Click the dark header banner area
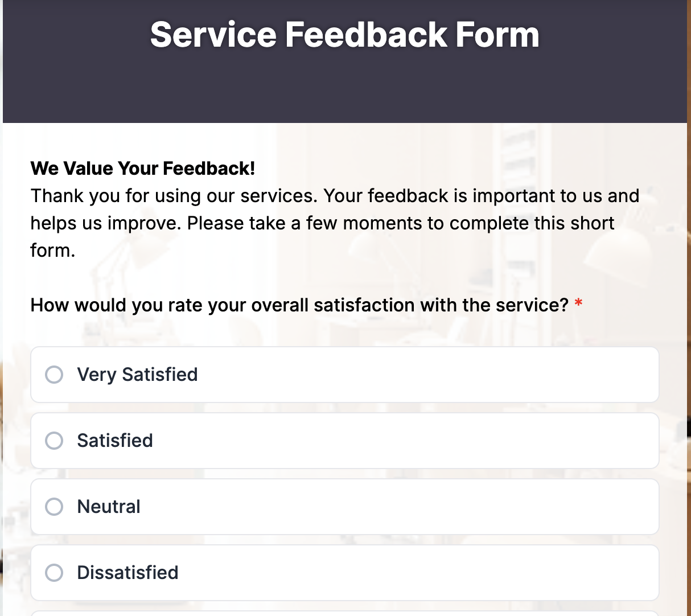 click(x=344, y=91)
